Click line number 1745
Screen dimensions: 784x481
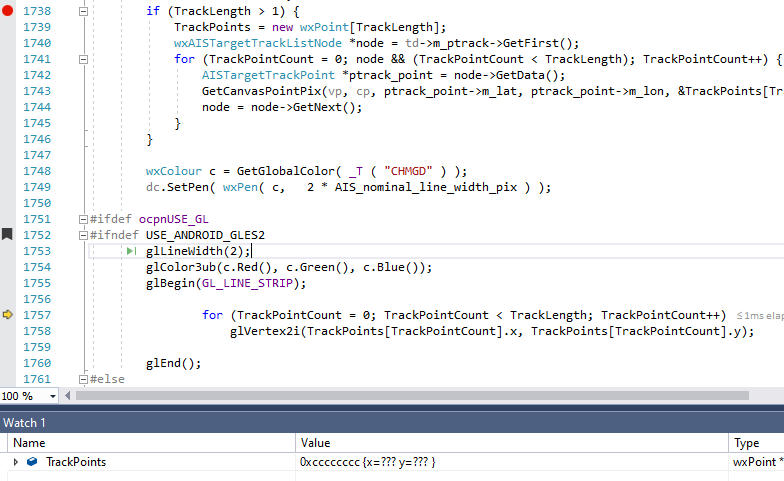point(37,123)
